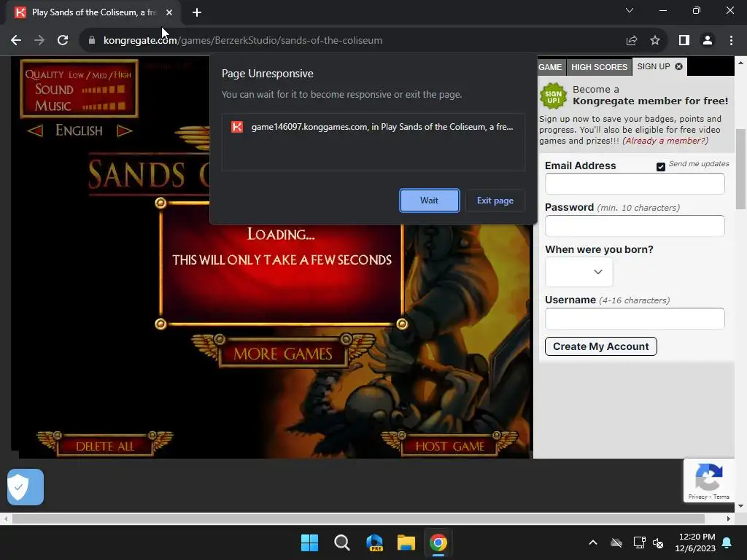This screenshot has height=560, width=747.
Task: Click the browser forward arrow
Action: 39,41
